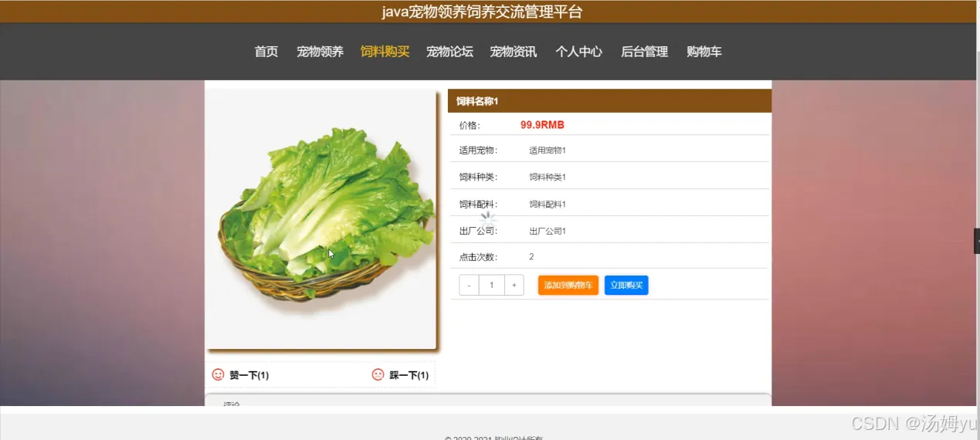Click the 出厂公司1 value

548,231
